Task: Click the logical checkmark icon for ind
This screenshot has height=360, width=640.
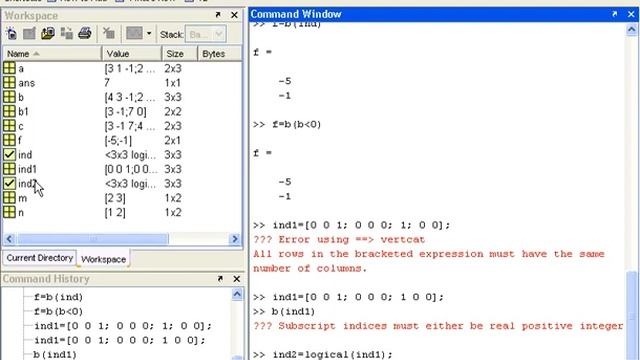Action: [x=9, y=155]
